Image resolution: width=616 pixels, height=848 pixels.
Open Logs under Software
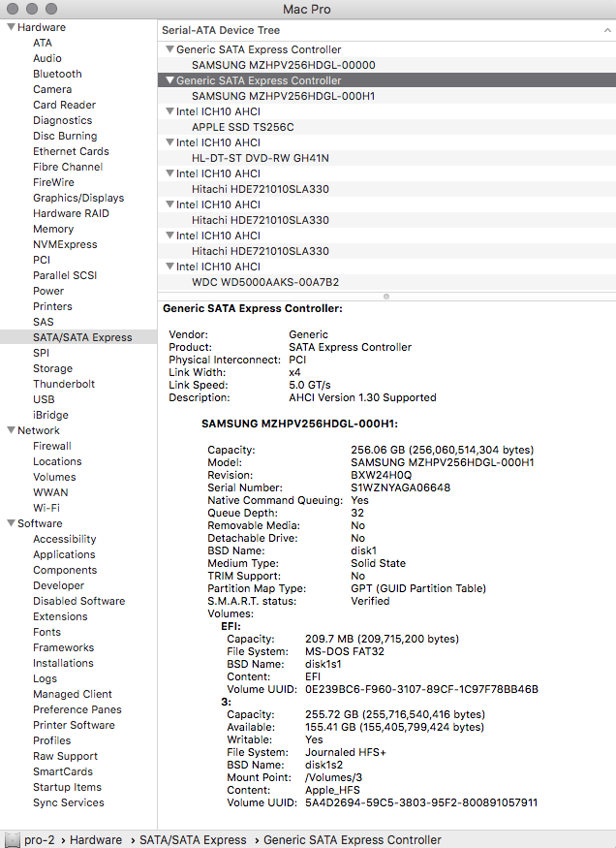[x=45, y=678]
